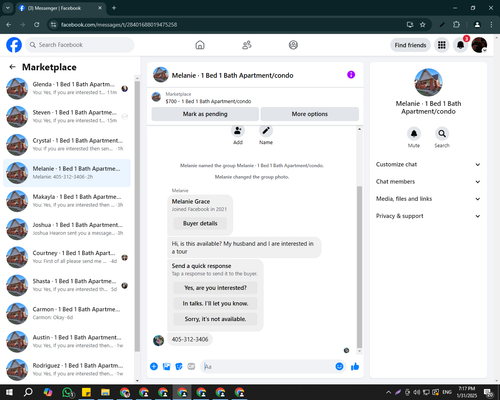Expand Privacy & support section
Image resolution: width=500 pixels, height=400 pixels.
pos(428,216)
